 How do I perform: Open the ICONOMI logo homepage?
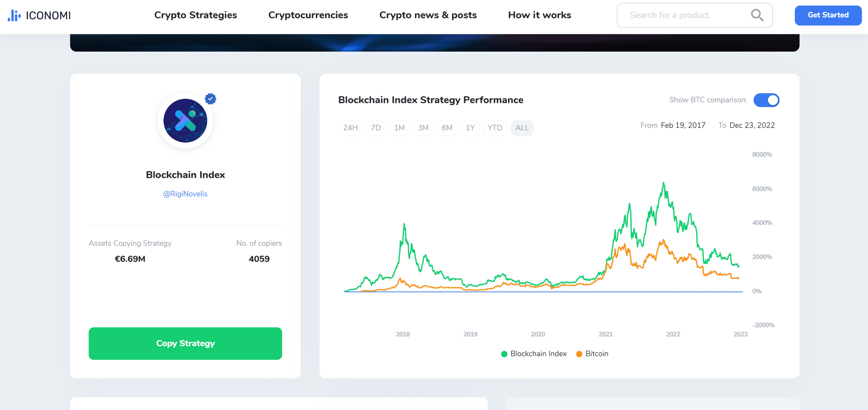pyautogui.click(x=39, y=15)
